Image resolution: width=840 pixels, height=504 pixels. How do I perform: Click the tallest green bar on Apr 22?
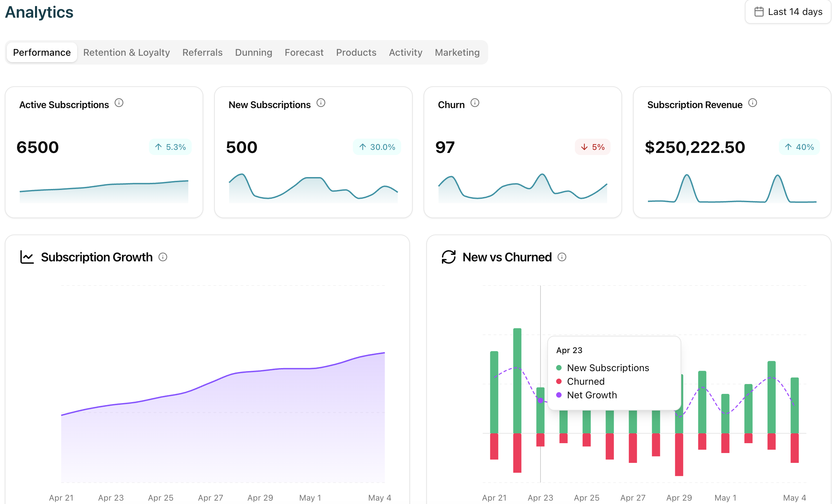[x=517, y=381]
